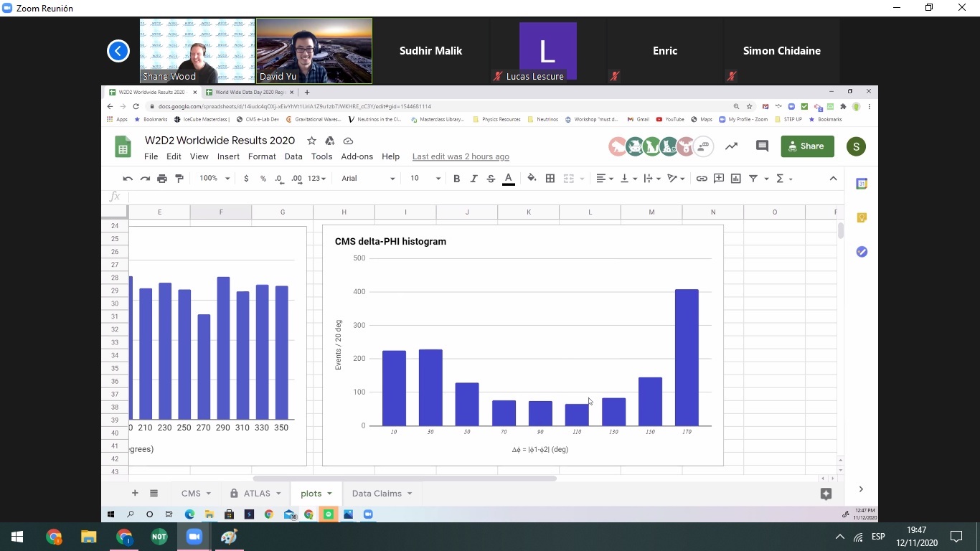Star the W2D2 Worldwide Results spreadsheet

311,141
